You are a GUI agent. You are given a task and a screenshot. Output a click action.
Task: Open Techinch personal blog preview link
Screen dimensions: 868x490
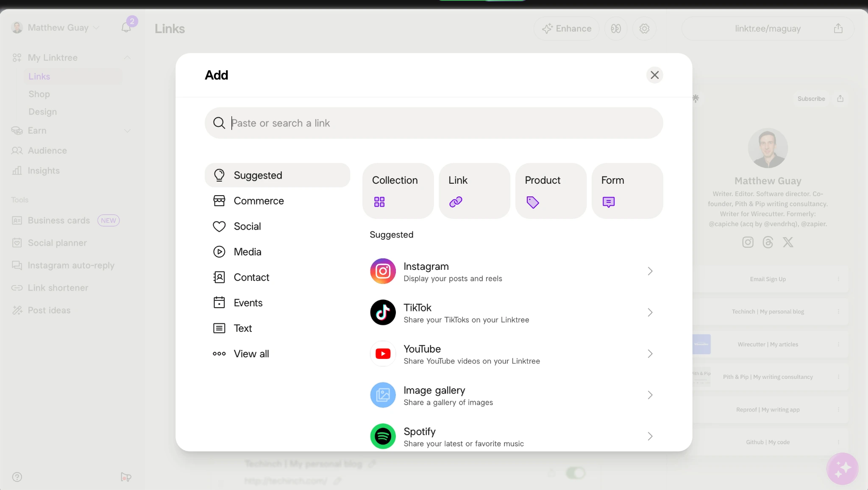pos(768,312)
